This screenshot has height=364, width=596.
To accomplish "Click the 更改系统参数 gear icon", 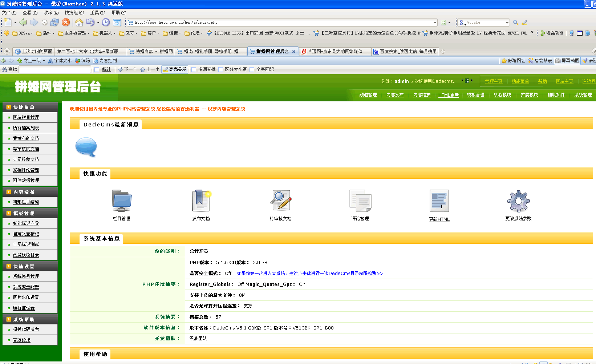I will pyautogui.click(x=519, y=201).
